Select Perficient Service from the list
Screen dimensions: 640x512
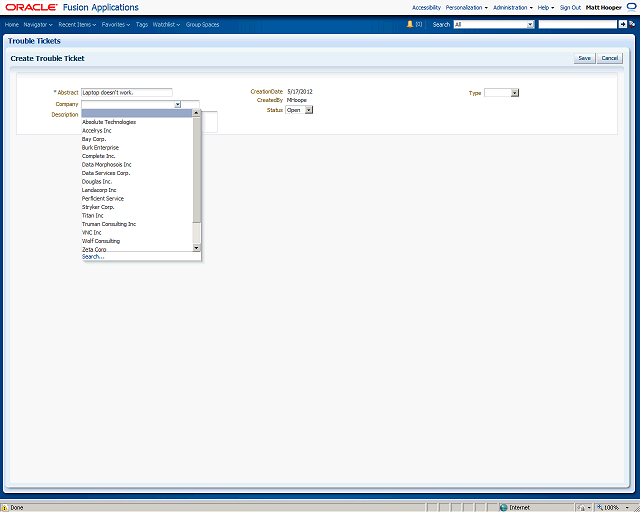coord(137,198)
